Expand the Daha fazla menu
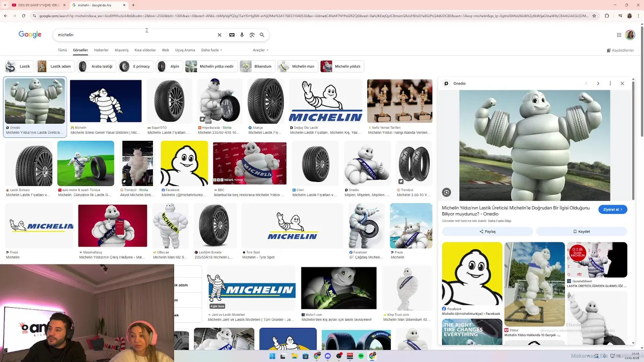The height and width of the screenshot is (362, 644). click(x=211, y=50)
